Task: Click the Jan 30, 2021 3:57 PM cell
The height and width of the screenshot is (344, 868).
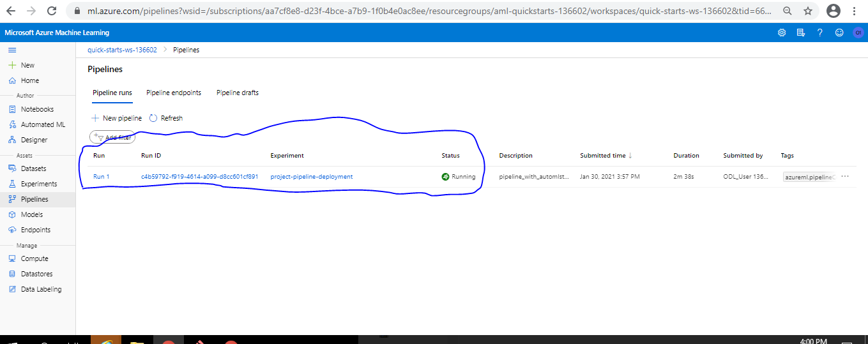Action: coord(610,177)
